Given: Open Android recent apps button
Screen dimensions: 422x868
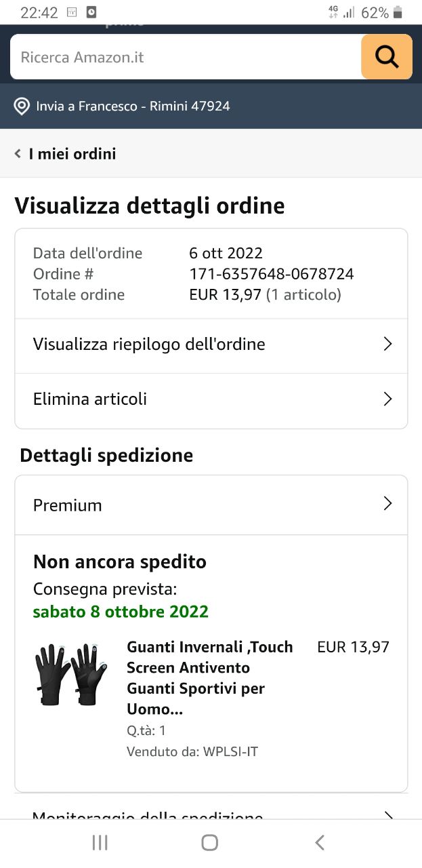Looking at the screenshot, I should [100, 842].
